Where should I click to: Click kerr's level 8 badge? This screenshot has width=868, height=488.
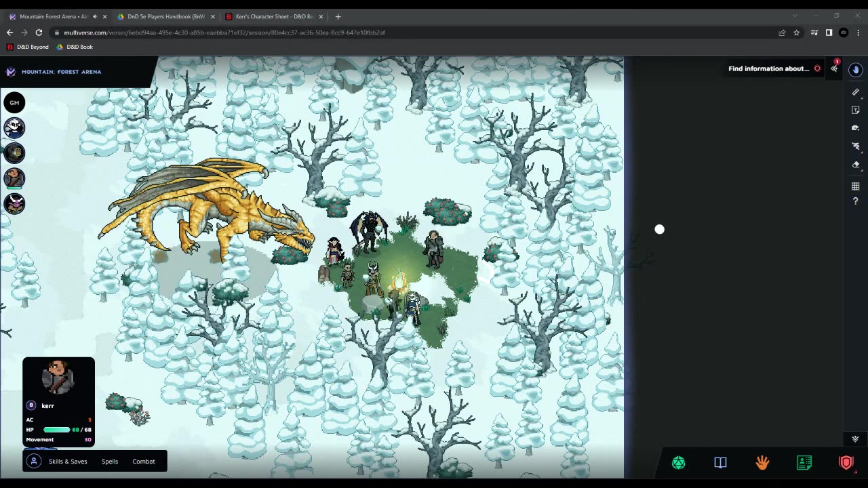point(31,405)
